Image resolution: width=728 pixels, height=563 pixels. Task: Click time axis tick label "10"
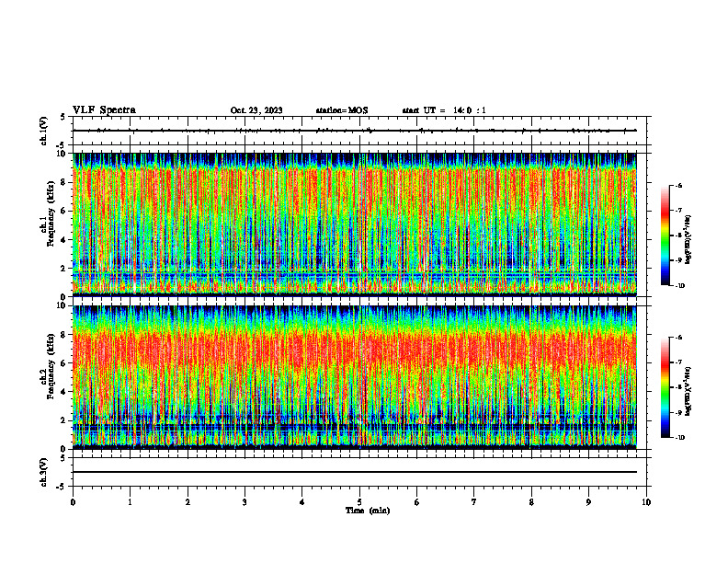tap(646, 502)
